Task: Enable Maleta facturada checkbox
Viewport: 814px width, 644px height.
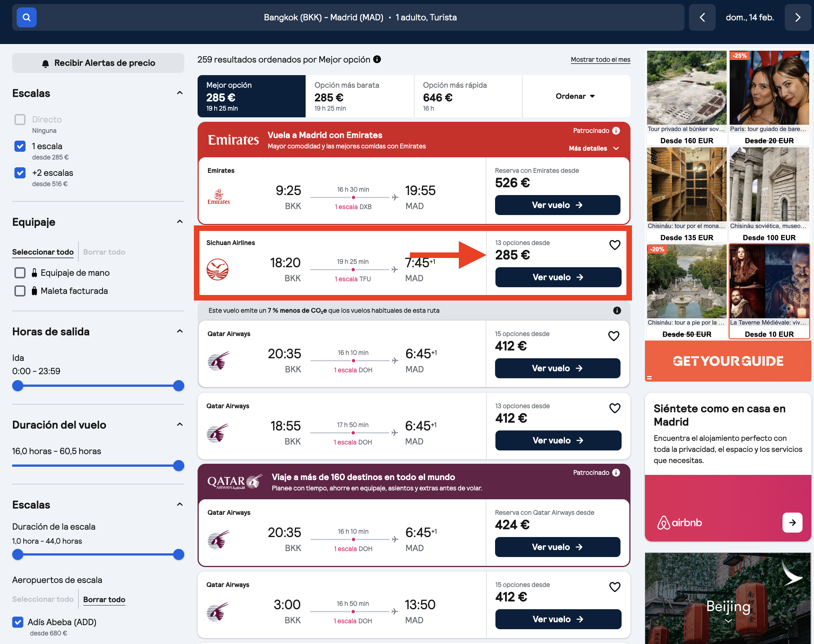Action: [x=20, y=291]
